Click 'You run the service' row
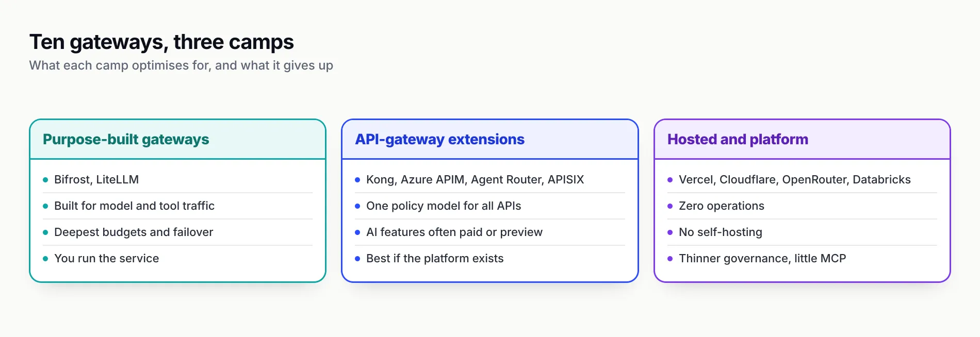The image size is (980, 337). click(x=177, y=258)
